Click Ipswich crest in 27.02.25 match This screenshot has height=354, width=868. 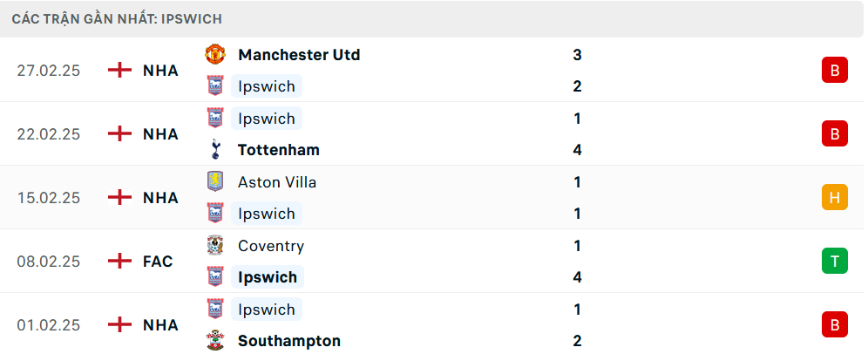pyautogui.click(x=214, y=85)
